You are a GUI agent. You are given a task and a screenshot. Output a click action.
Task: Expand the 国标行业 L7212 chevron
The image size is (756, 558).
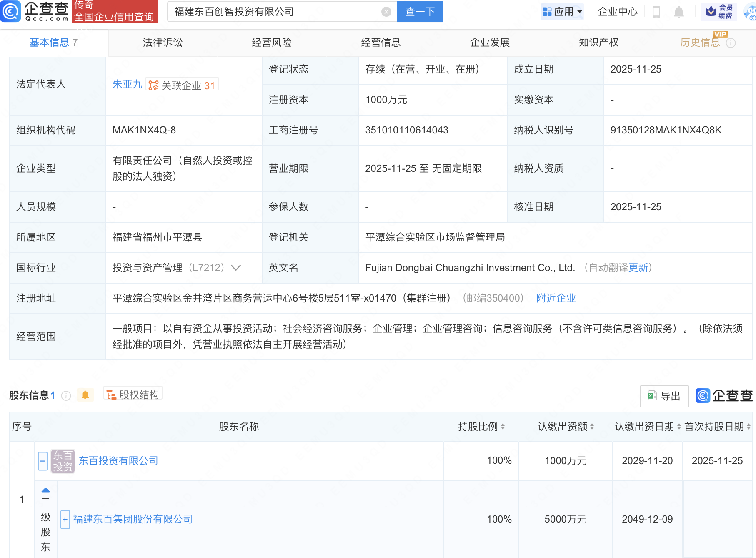(x=236, y=268)
